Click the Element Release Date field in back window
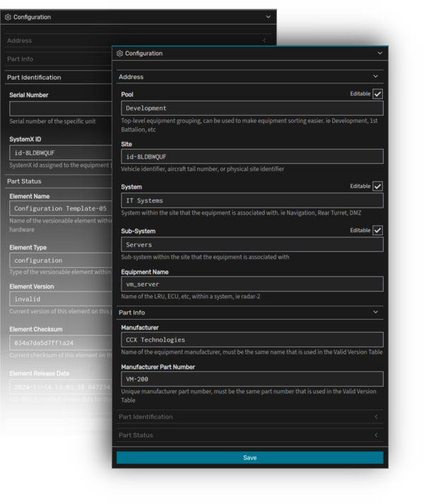424x504 pixels. (x=61, y=387)
